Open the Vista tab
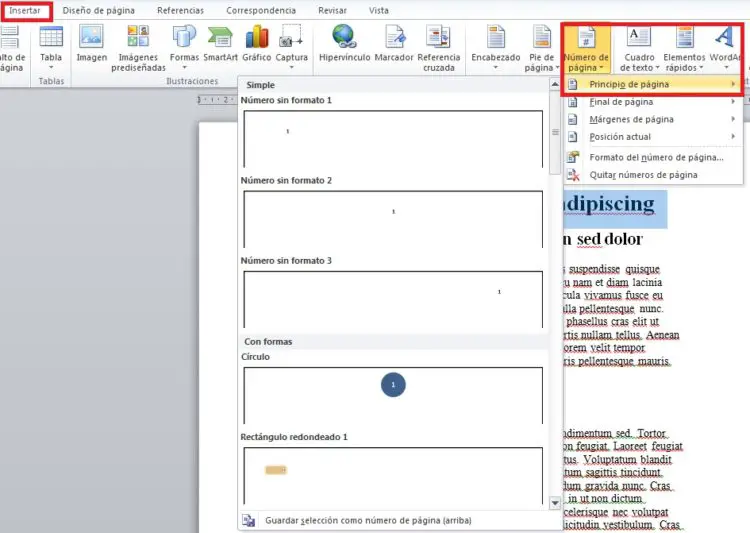The width and height of the screenshot is (750, 533). tap(378, 11)
